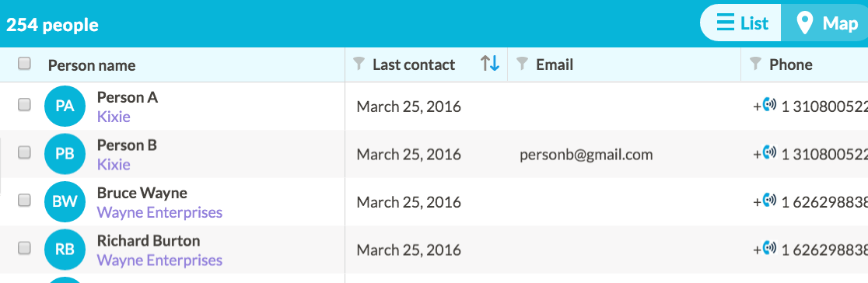Switch to the Map view tab
The image size is (868, 283).
click(x=825, y=23)
